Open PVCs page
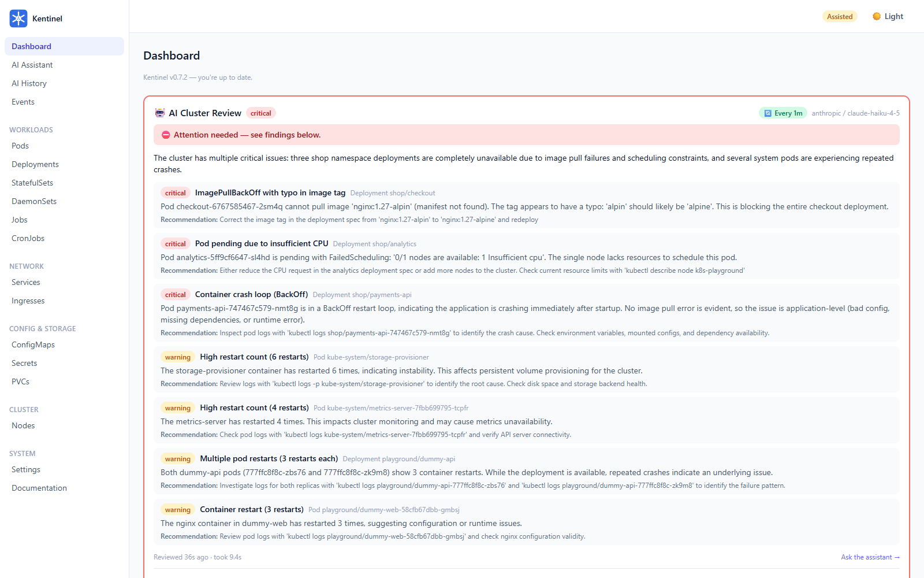 64,381
